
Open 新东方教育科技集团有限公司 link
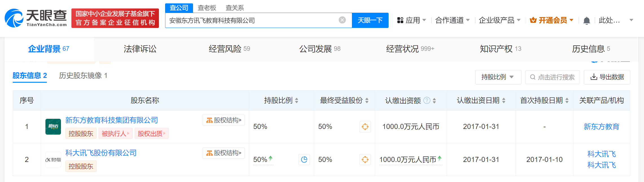click(111, 120)
